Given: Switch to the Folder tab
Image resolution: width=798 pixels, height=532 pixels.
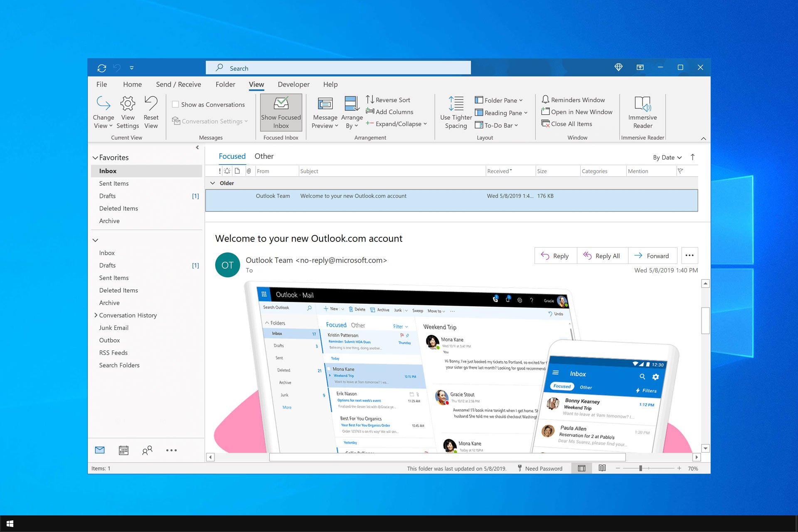Looking at the screenshot, I should 225,84.
